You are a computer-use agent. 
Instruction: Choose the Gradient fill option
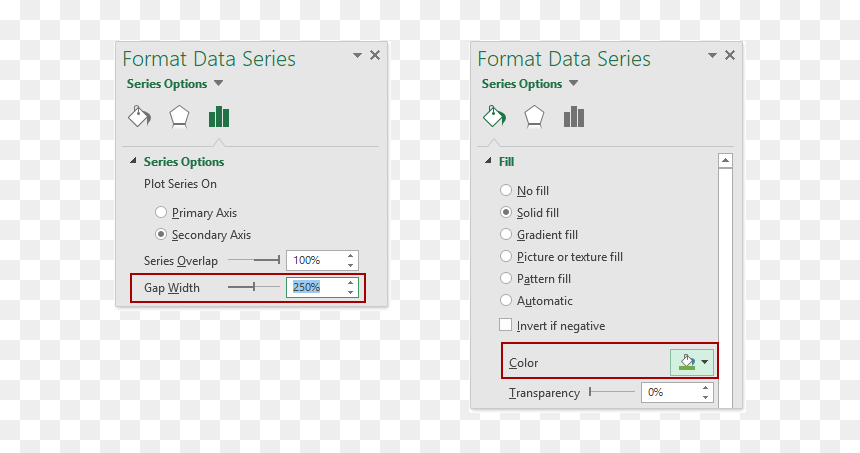click(x=506, y=234)
